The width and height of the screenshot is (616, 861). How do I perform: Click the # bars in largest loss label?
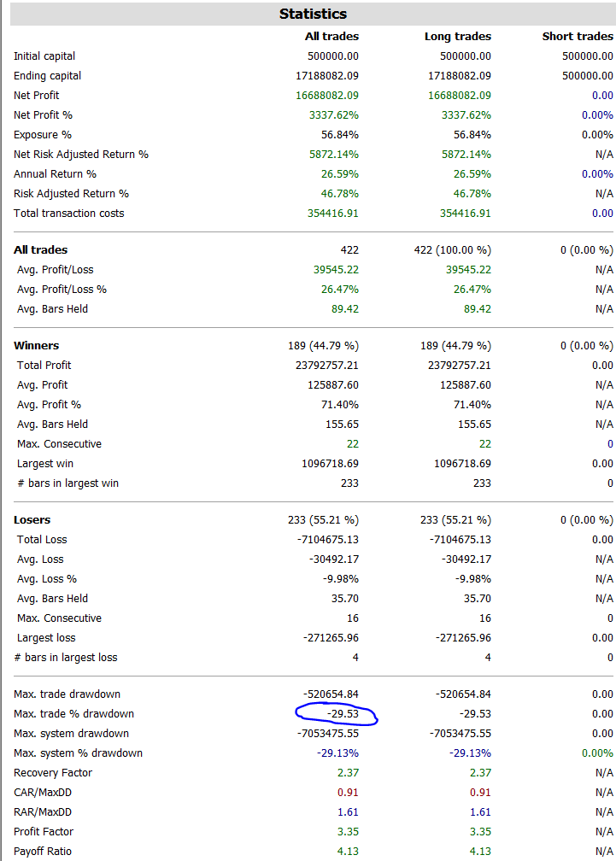coord(65,658)
